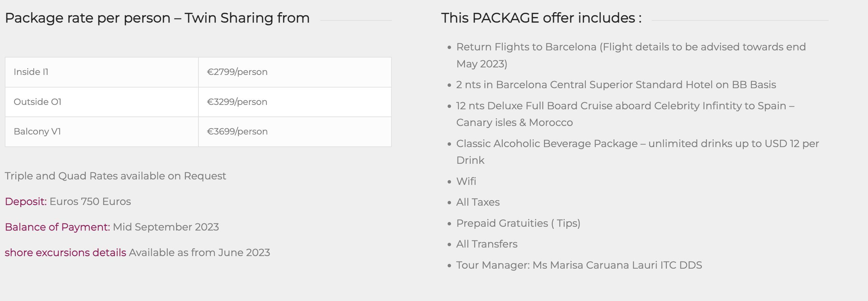The image size is (868, 301).
Task: Open the 'shore excursions details' link
Action: 65,253
